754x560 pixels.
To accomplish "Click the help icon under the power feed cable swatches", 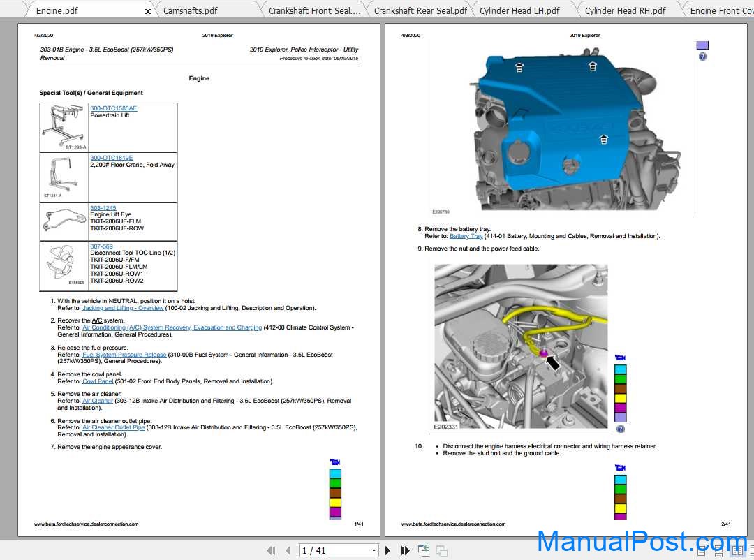I will tap(621, 429).
